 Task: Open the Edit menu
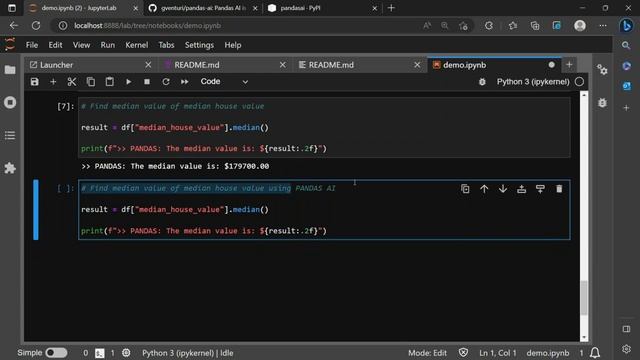(x=55, y=45)
